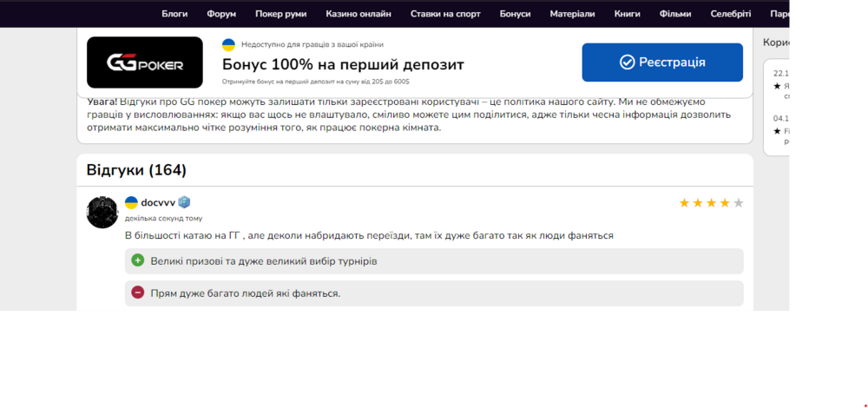Click the checkmark icon in Реєстрація button
This screenshot has height=408, width=868.
click(628, 62)
